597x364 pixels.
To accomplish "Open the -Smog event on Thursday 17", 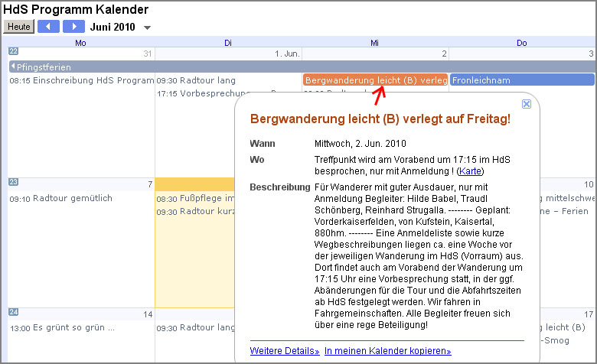I will pos(555,340).
